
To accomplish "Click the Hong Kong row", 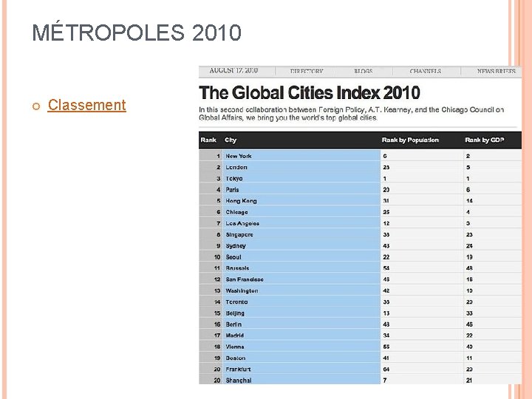I will click(x=241, y=201).
